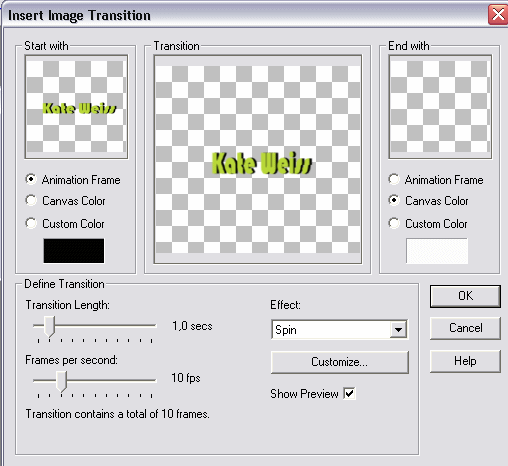Click the Cancel button

pyautogui.click(x=465, y=328)
